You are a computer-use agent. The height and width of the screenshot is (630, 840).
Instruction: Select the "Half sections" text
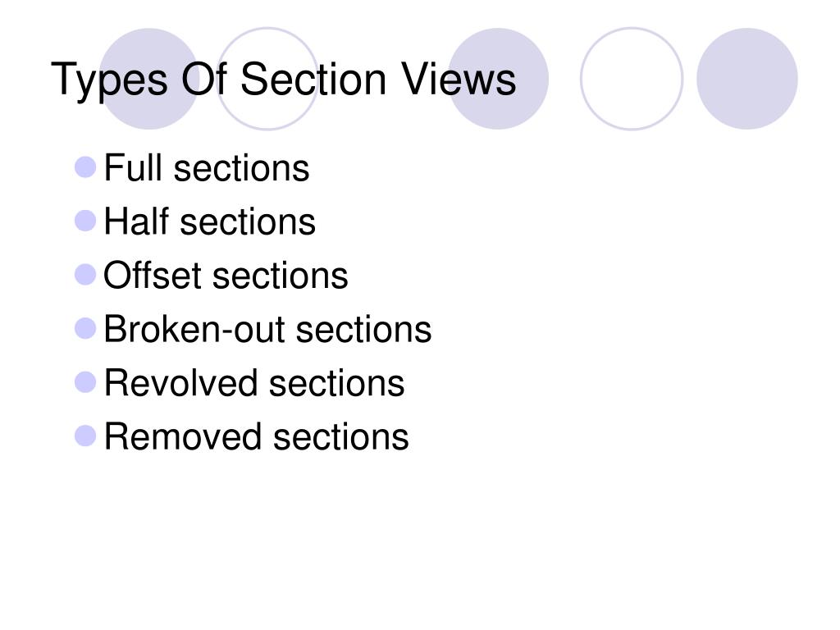(x=210, y=221)
